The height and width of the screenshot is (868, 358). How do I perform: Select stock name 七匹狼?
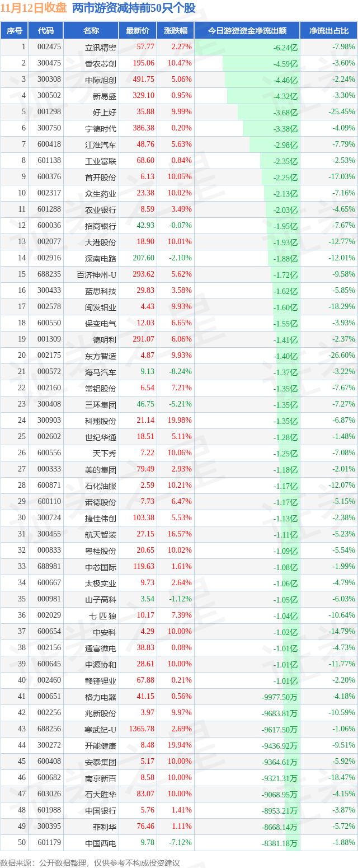(x=103, y=615)
